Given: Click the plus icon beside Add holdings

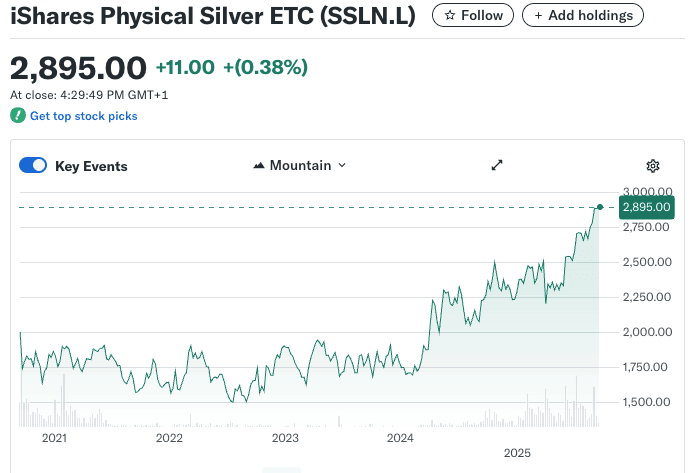Looking at the screenshot, I should tap(539, 16).
